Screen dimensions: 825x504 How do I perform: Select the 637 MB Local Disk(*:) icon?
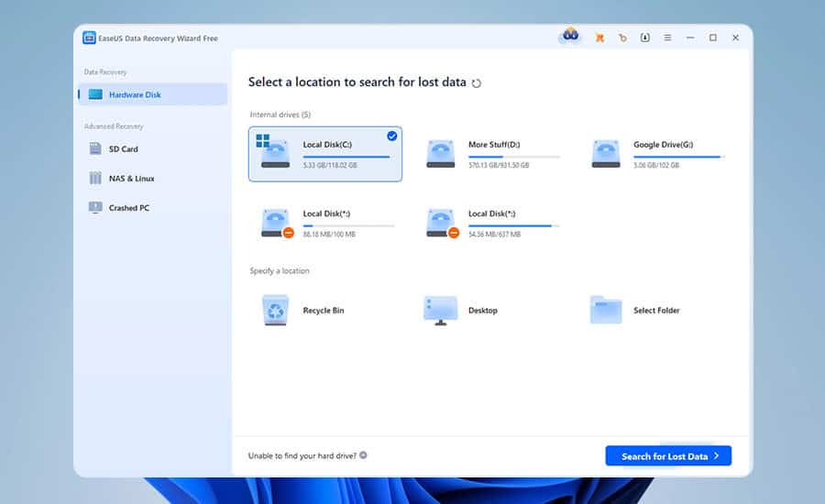[442, 223]
